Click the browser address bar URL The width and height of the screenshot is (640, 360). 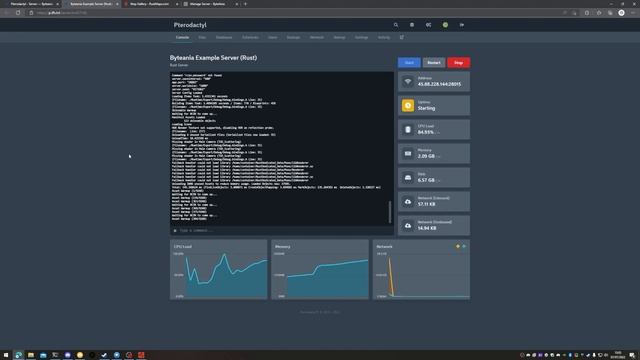[62, 13]
